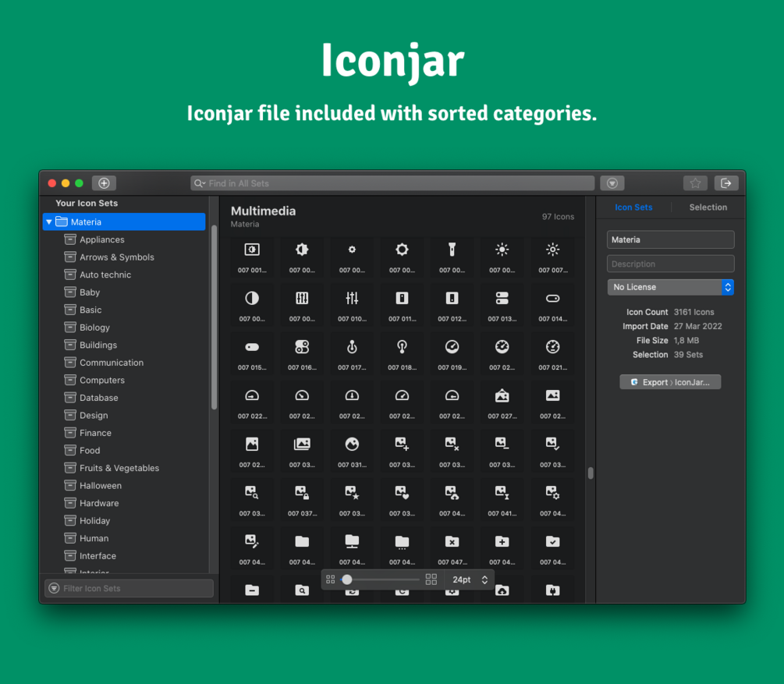Click the Filter Icon Sets field

(x=129, y=588)
